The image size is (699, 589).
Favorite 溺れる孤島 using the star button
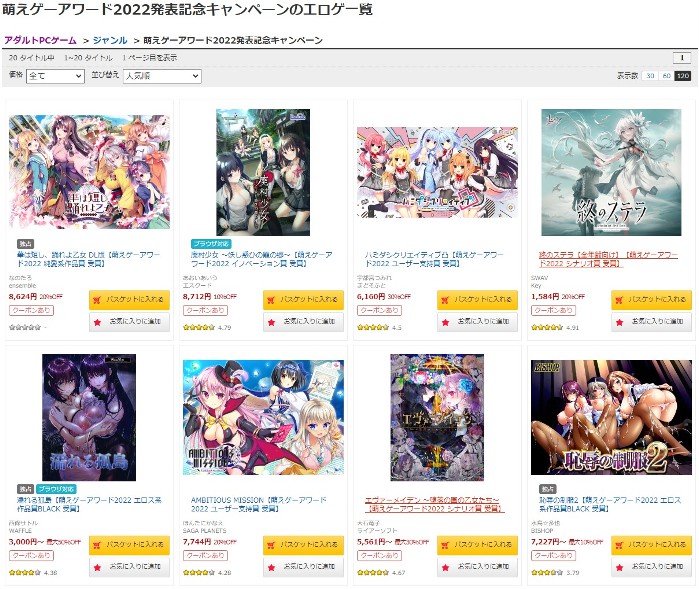(x=129, y=567)
